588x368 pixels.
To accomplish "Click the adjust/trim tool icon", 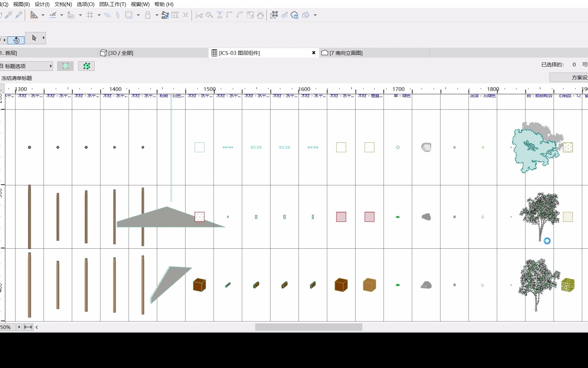I will pyautogui.click(x=209, y=15).
